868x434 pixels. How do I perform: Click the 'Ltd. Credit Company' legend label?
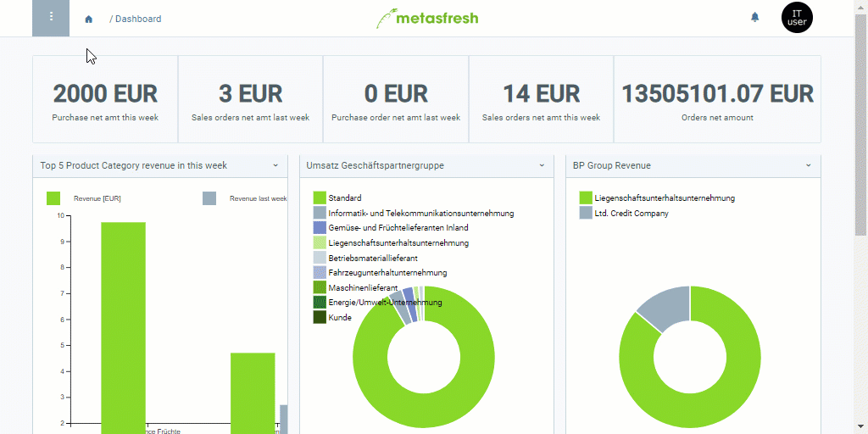pos(632,213)
